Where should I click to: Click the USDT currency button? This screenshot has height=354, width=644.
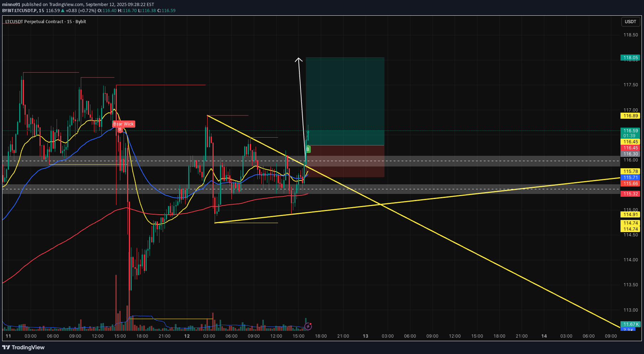point(630,22)
